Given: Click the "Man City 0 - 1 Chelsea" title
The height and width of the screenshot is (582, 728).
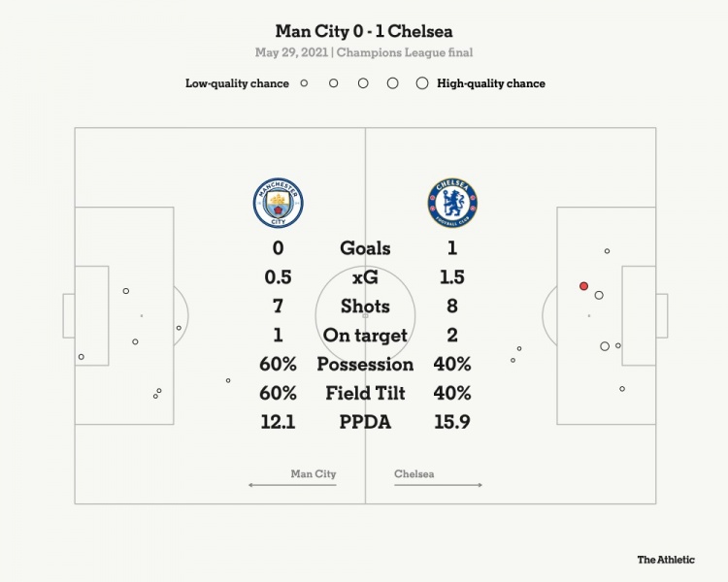Looking at the screenshot, I should 364,31.
